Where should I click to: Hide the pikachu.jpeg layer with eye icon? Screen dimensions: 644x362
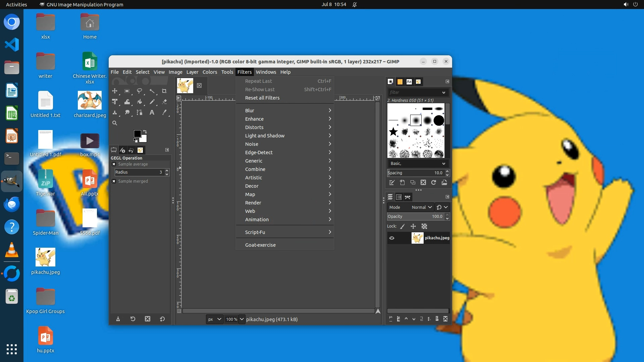coord(392,238)
